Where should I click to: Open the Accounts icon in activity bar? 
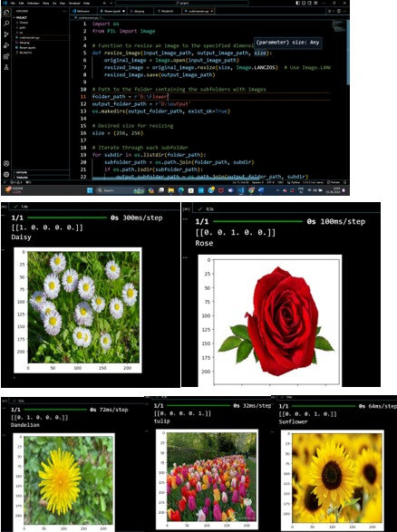click(x=6, y=163)
